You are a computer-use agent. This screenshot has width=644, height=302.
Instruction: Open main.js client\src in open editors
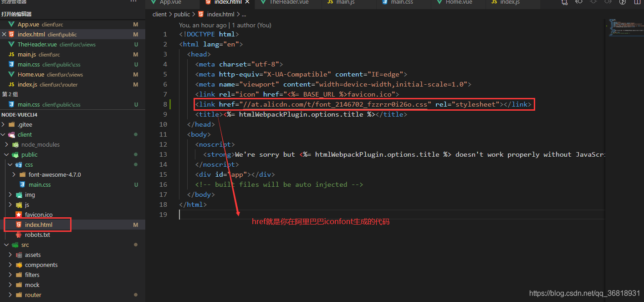pos(73,54)
